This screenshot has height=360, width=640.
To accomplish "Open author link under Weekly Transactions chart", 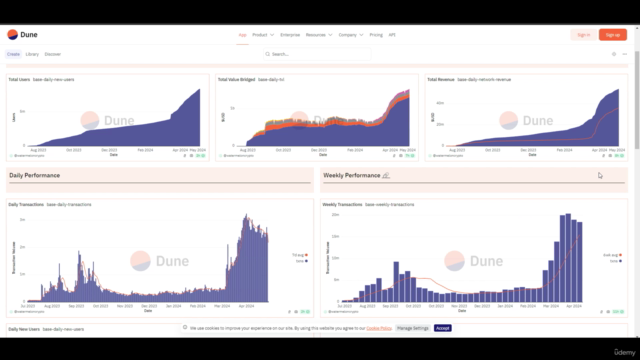I will point(343,311).
